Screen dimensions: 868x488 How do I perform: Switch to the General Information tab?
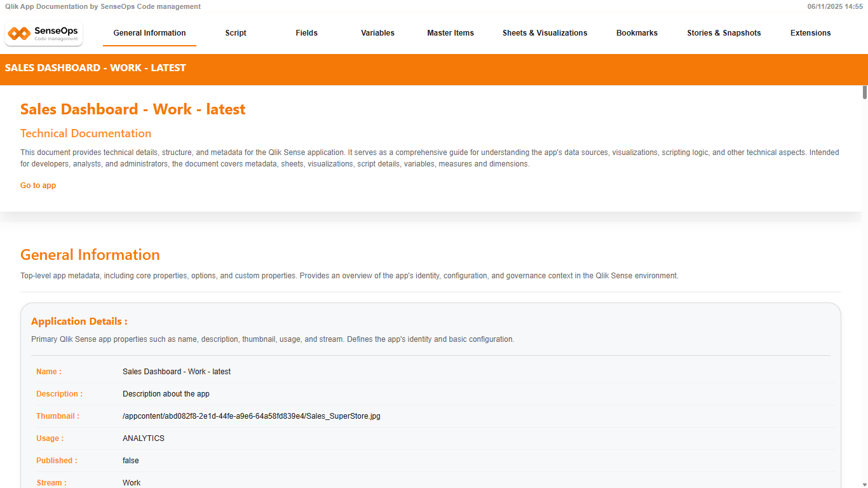click(x=149, y=33)
